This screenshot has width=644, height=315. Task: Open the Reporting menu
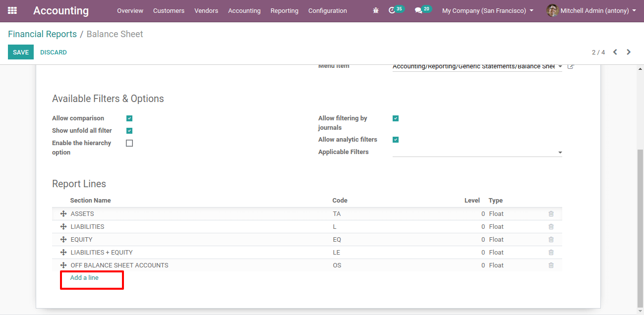click(x=285, y=10)
